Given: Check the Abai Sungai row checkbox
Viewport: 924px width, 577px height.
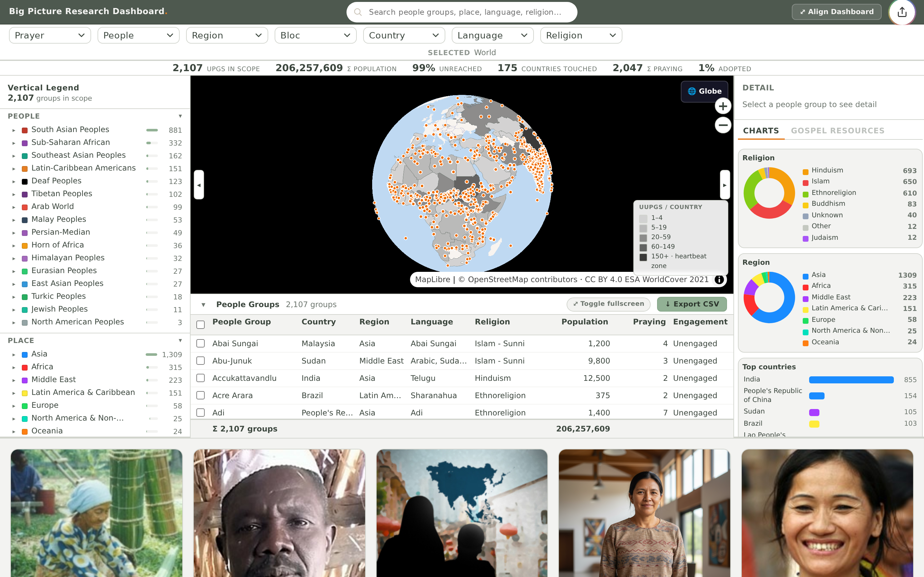Looking at the screenshot, I should tap(201, 343).
